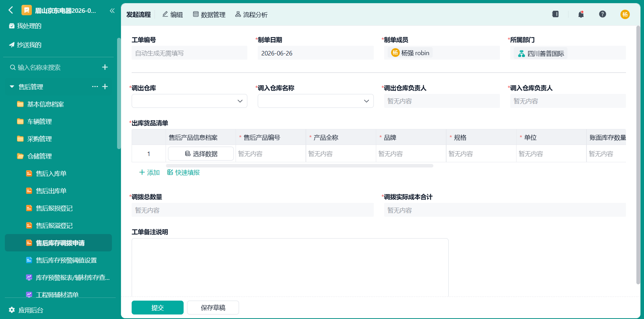Open the notebook icon in header
The height and width of the screenshot is (319, 644).
click(555, 14)
